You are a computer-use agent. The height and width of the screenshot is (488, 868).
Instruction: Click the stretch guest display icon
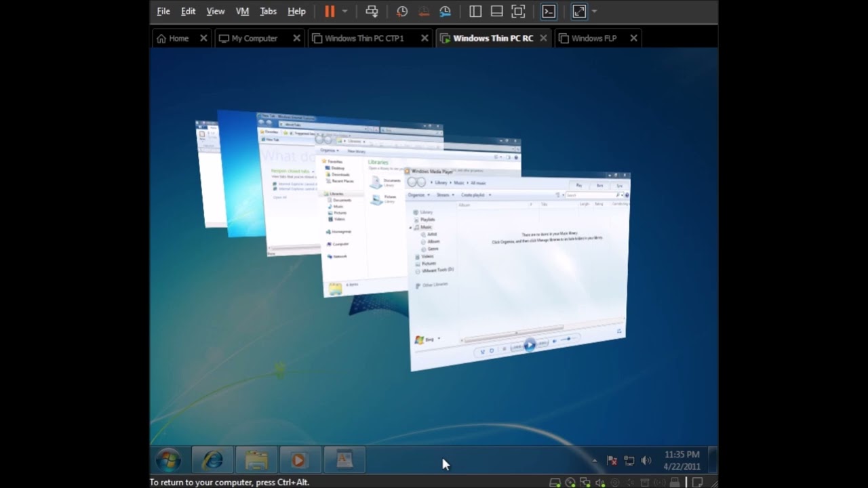579,12
